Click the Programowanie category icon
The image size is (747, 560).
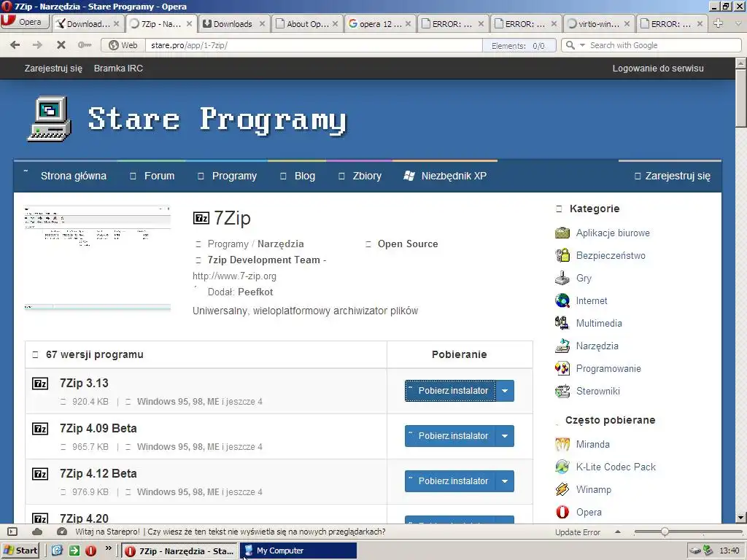coord(562,368)
